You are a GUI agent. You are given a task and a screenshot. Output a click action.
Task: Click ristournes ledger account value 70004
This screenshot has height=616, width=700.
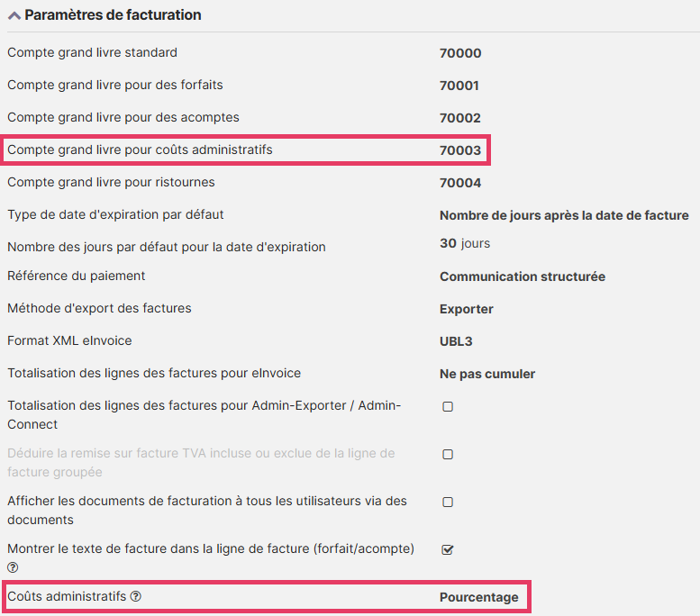(x=460, y=183)
